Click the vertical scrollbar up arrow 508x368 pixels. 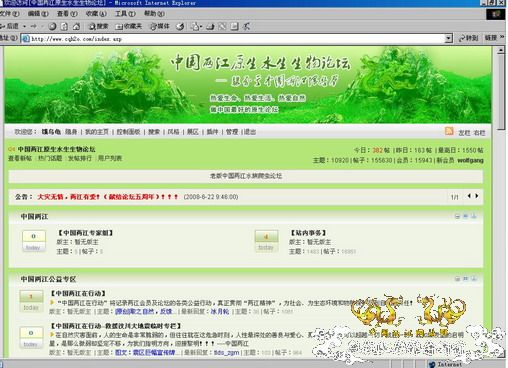[501, 50]
